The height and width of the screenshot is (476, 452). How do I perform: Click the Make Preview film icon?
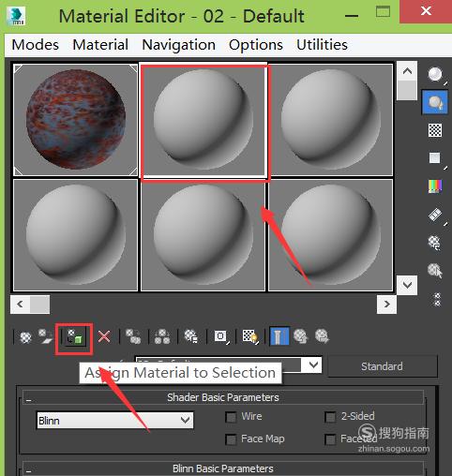[436, 216]
